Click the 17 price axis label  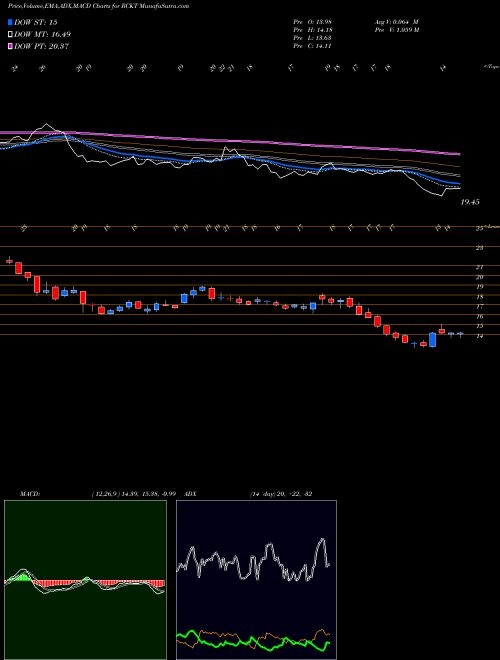479,306
